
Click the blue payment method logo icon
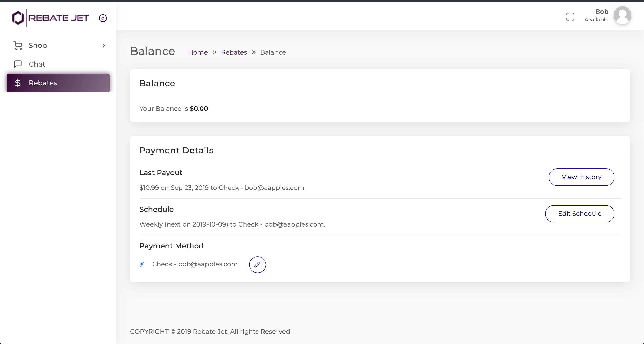coord(142,264)
